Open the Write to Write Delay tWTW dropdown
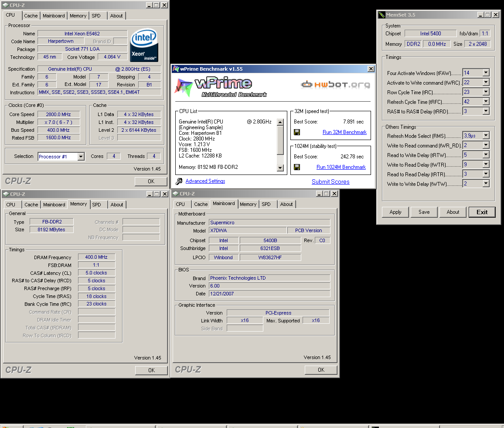Viewport: 504px width, 428px height. (x=486, y=184)
